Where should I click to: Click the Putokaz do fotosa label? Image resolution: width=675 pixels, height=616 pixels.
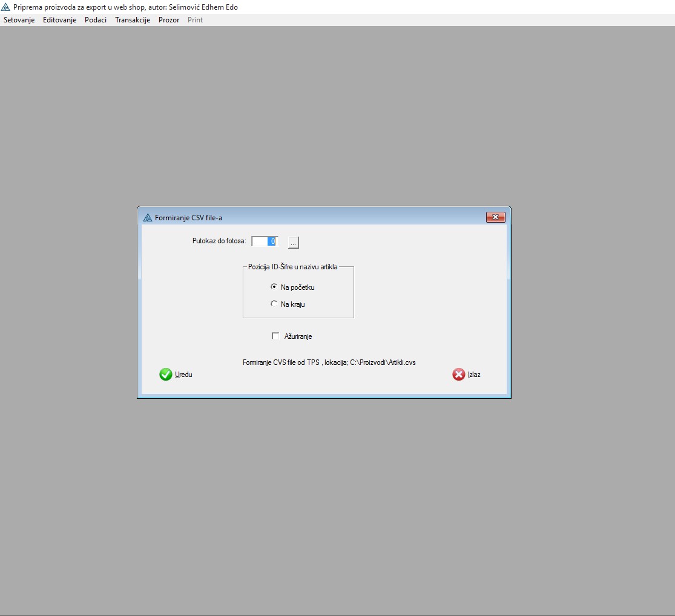pyautogui.click(x=219, y=241)
